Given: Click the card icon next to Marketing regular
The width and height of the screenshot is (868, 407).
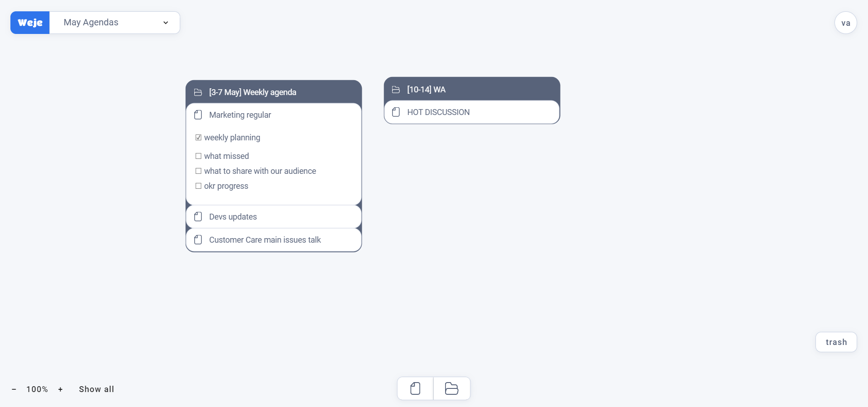Looking at the screenshot, I should (198, 115).
